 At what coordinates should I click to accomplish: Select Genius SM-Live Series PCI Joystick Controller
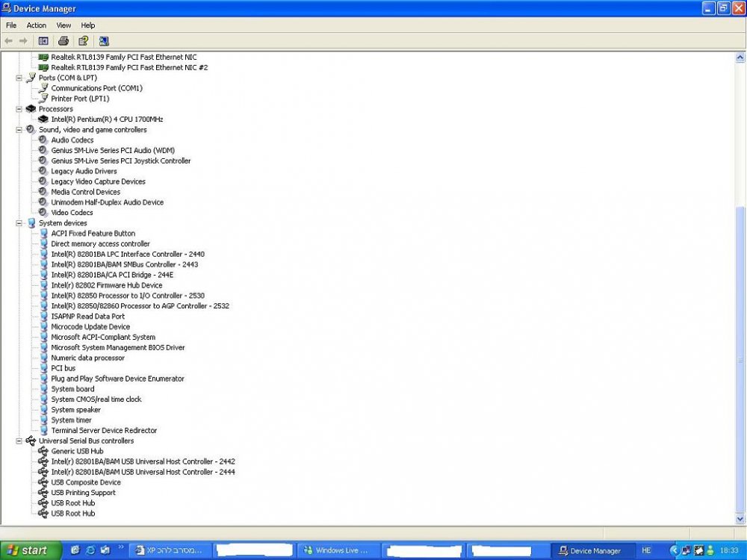(121, 161)
